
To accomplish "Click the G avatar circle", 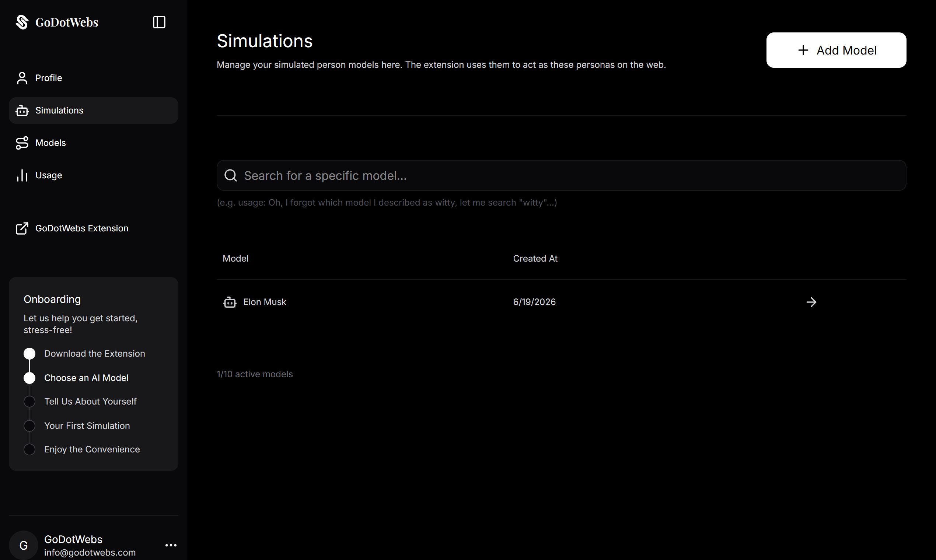I will point(24,545).
